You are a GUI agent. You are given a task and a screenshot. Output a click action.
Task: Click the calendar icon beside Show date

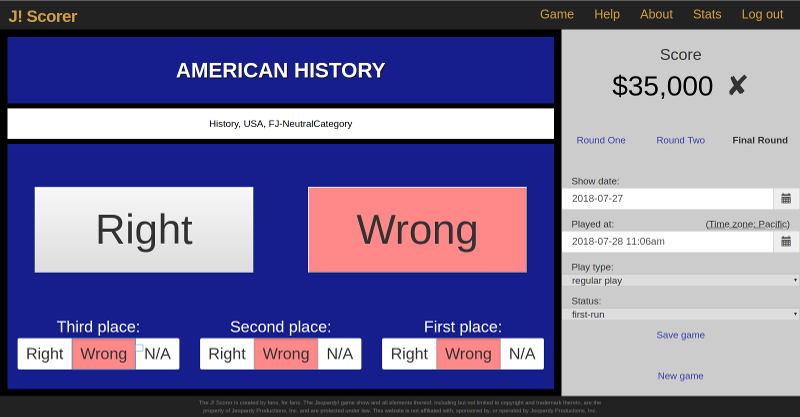786,199
